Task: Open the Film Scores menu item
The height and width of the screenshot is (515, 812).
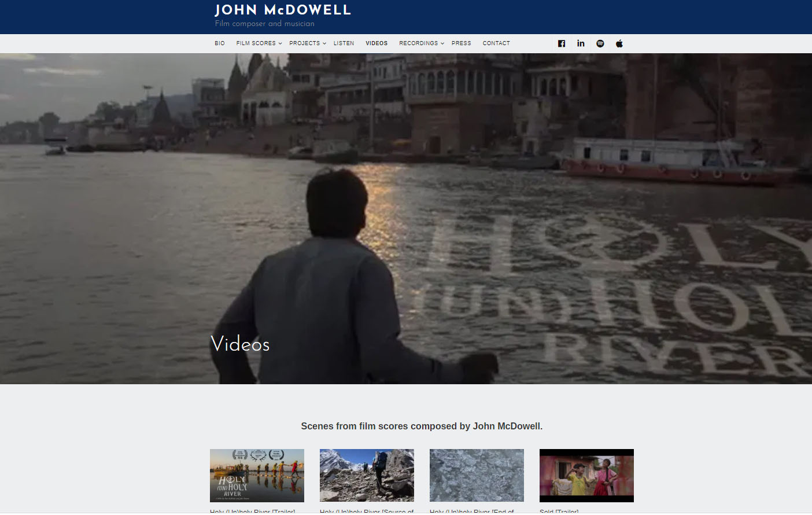Action: click(x=256, y=43)
